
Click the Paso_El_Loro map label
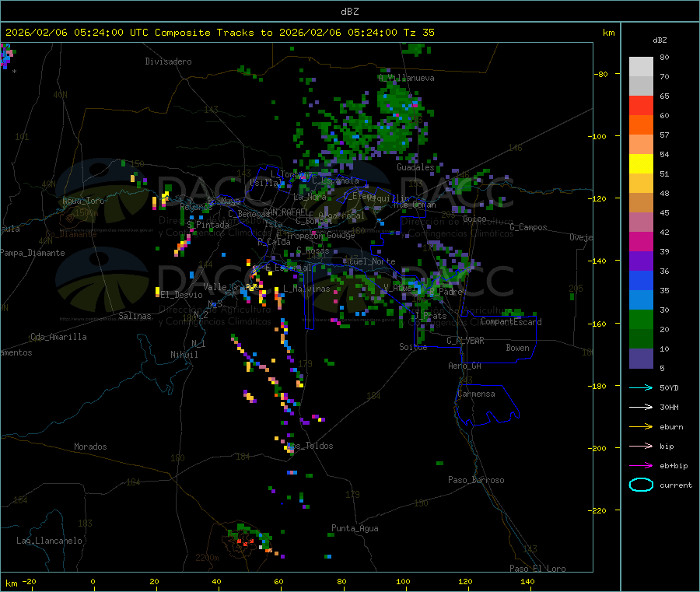[537, 569]
